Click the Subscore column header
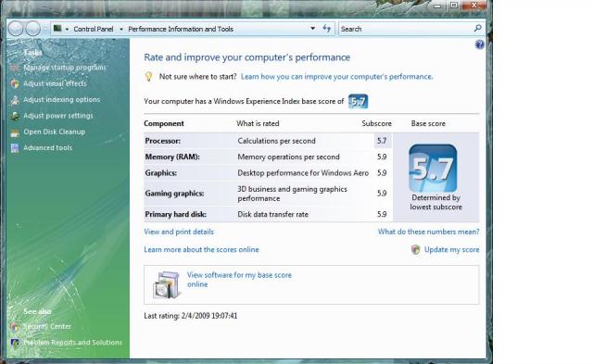Screen dimensions: 593x364 click(x=377, y=123)
